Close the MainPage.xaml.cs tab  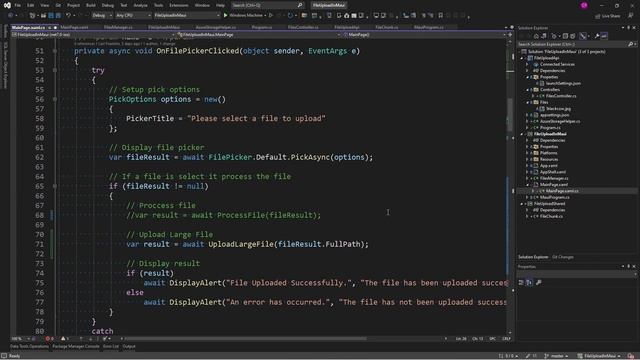(55, 27)
